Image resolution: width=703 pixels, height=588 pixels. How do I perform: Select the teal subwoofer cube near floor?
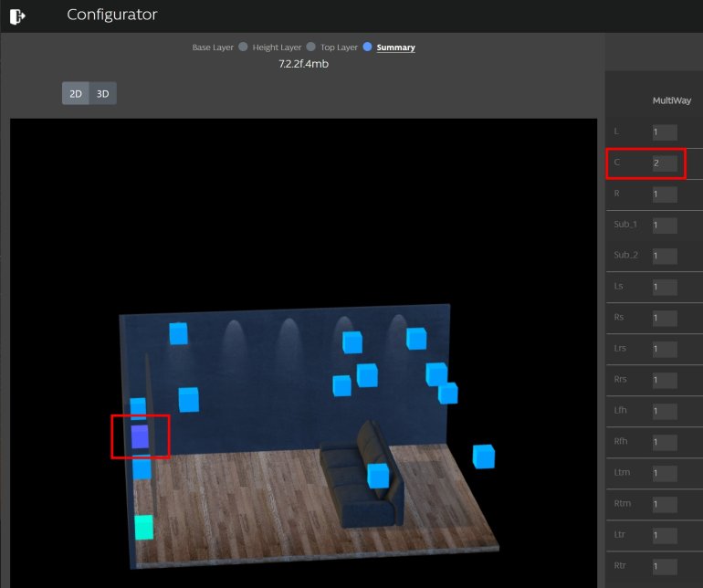tap(143, 527)
